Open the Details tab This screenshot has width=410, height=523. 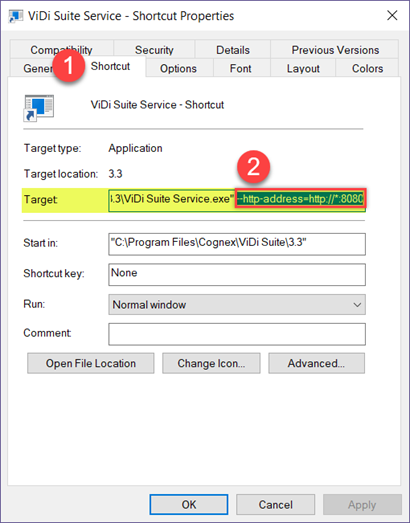[233, 50]
